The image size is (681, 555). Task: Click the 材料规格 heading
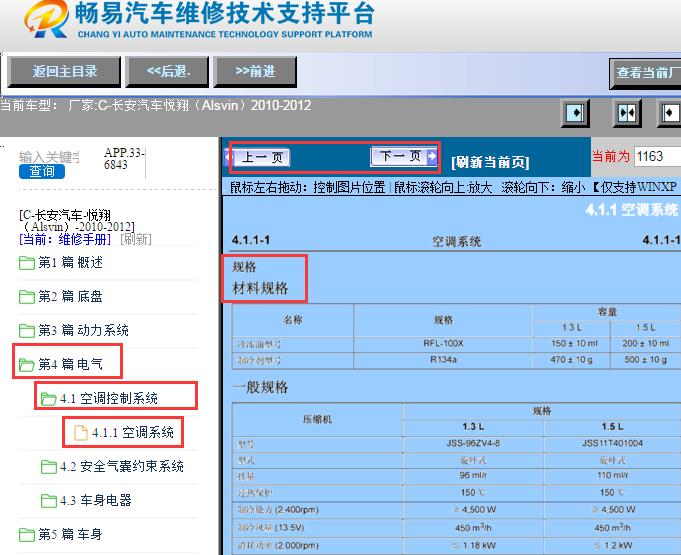coord(260,288)
